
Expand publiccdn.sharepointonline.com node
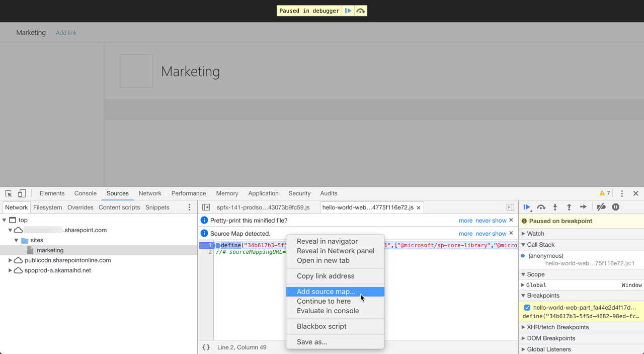(10, 260)
